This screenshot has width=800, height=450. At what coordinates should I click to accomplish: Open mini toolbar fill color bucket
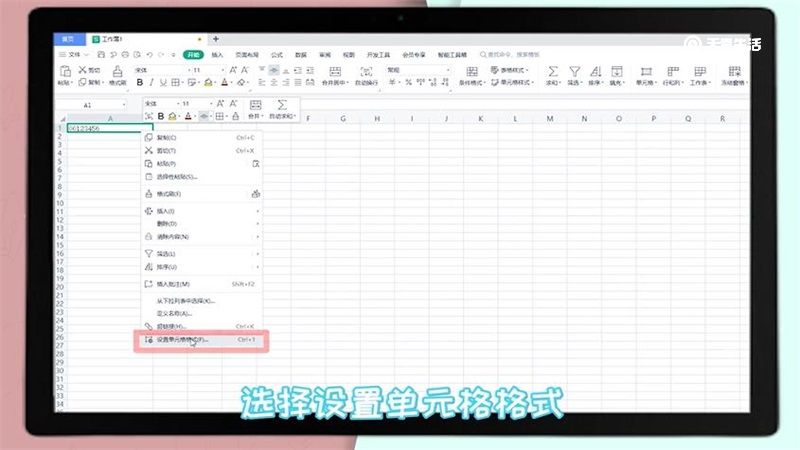click(x=172, y=116)
